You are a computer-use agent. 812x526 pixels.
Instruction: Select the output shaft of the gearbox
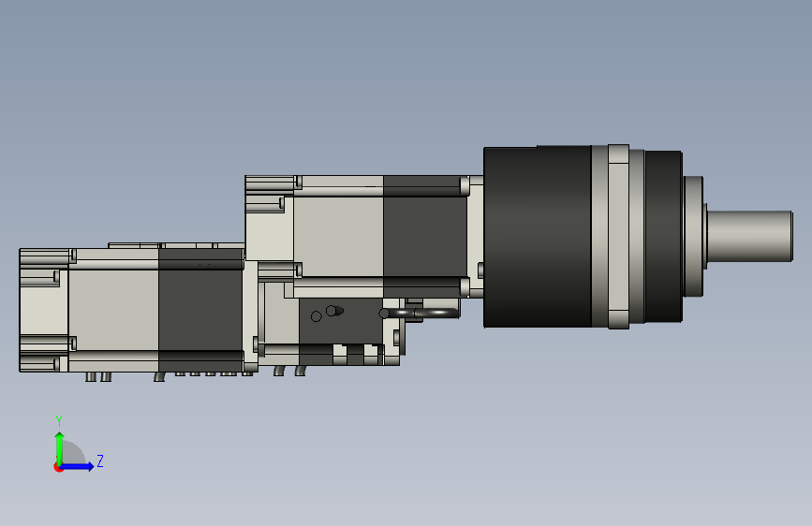pos(749,236)
